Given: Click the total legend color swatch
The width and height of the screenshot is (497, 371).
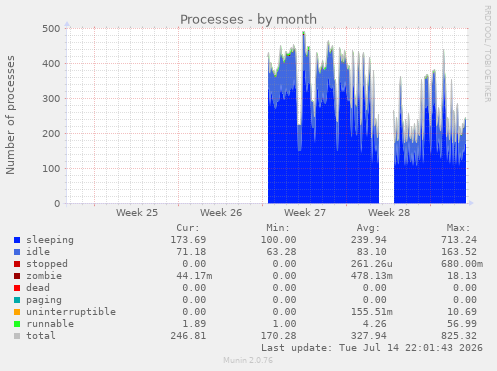Looking at the screenshot, I should 17,336.
